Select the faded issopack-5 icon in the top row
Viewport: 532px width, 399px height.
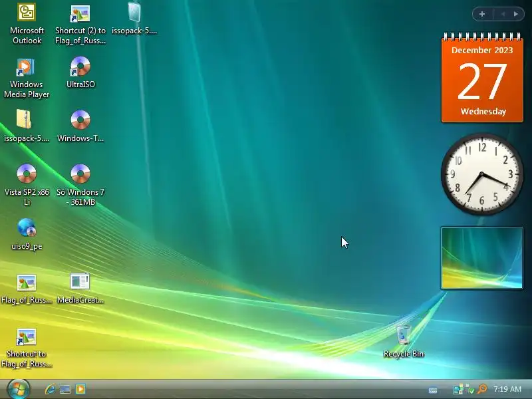(134, 19)
